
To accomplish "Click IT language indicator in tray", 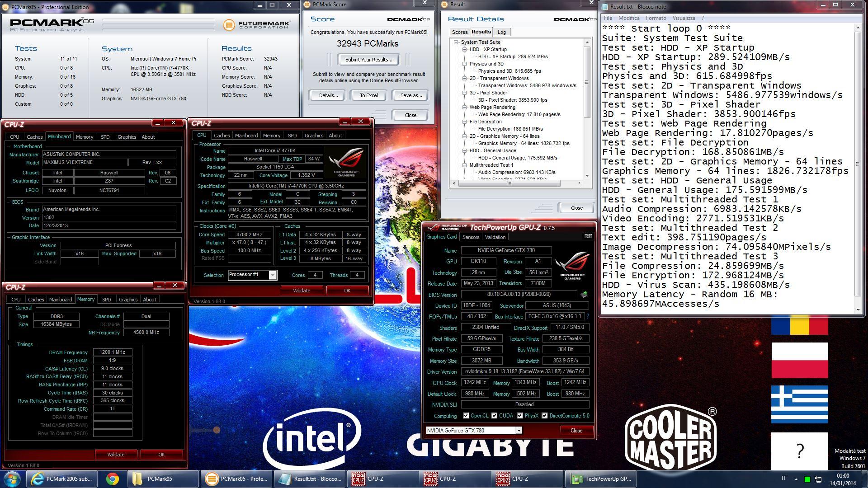I will coord(783,479).
